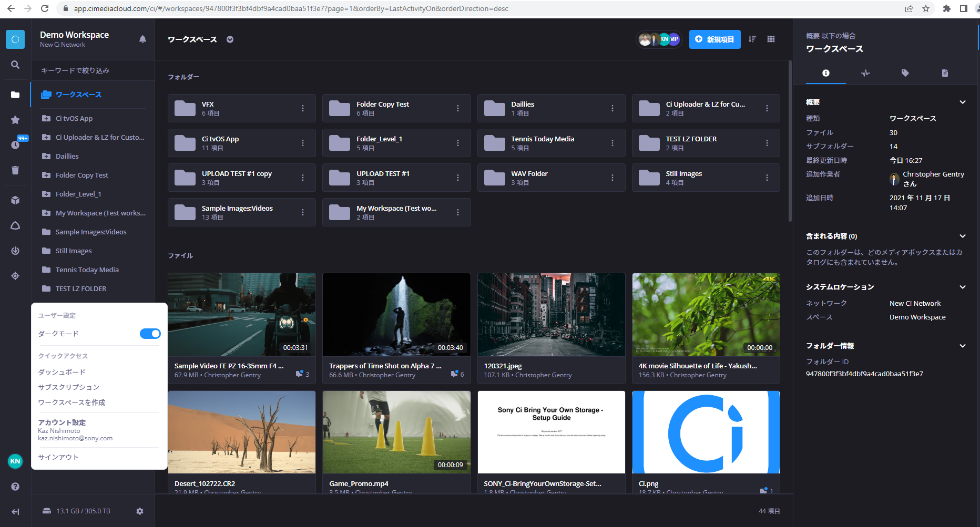Screen dimensions: 980x527
Task: Open UPLOAD TEST #1 copy options menu
Action: [x=303, y=178]
